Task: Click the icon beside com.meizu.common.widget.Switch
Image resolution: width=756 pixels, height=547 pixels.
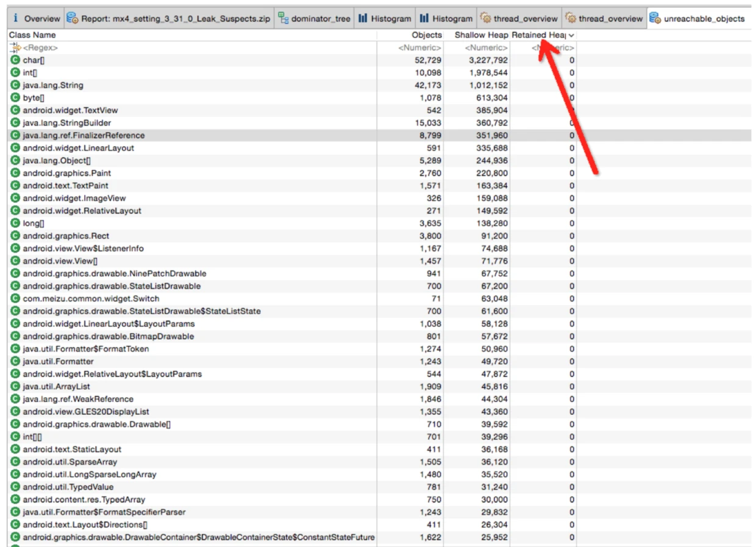Action: 15,298
